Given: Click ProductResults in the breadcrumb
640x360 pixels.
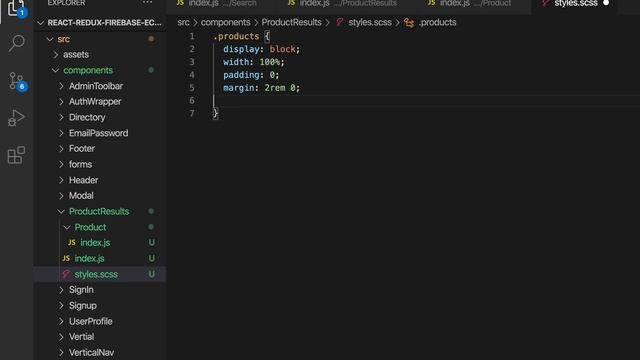Looking at the screenshot, I should pyautogui.click(x=291, y=22).
